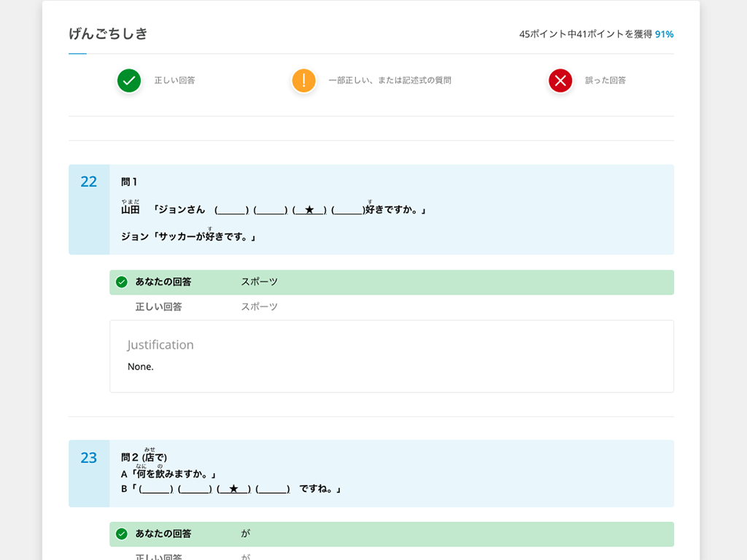
Task: Click the red incorrect answer legend icon
Action: pyautogui.click(x=560, y=81)
